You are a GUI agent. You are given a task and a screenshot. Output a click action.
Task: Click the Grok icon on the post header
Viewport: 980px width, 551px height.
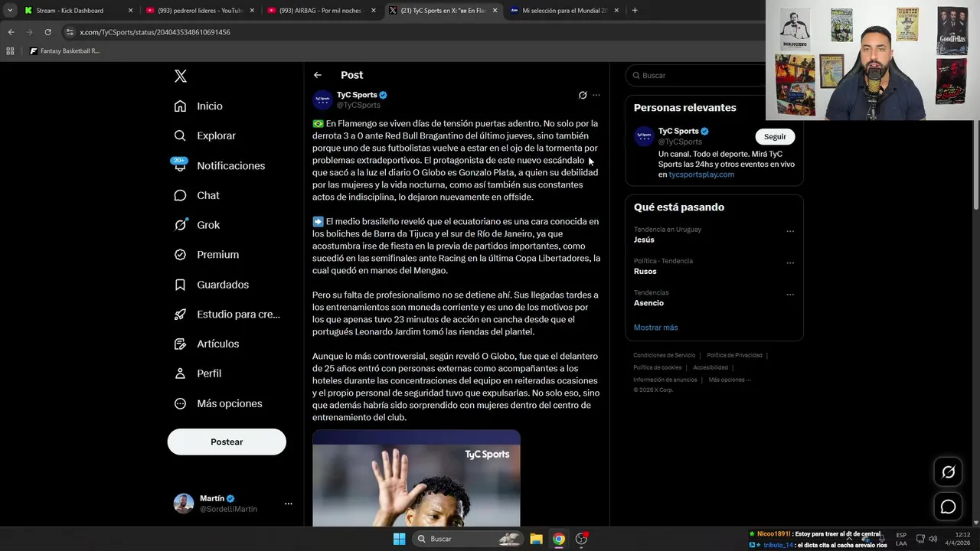[x=583, y=95]
